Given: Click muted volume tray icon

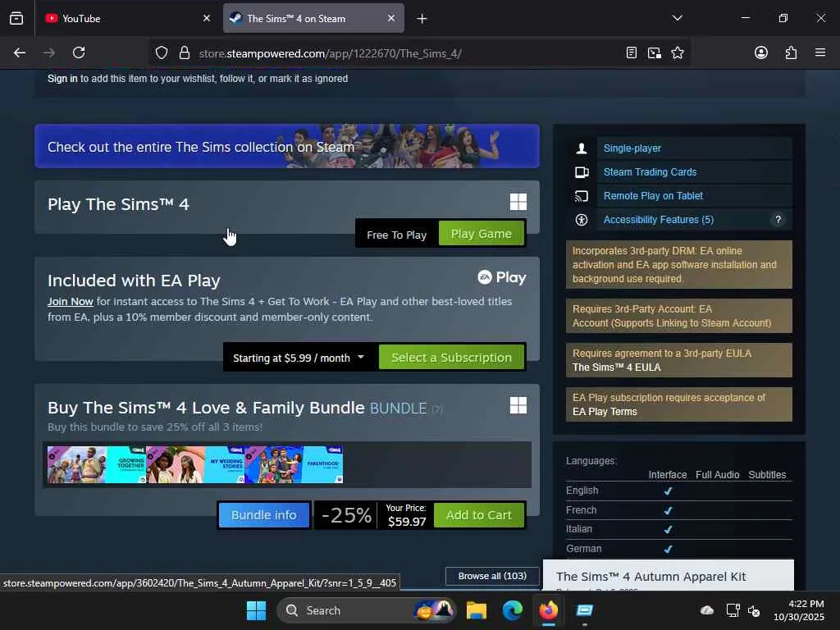Looking at the screenshot, I should tap(754, 610).
